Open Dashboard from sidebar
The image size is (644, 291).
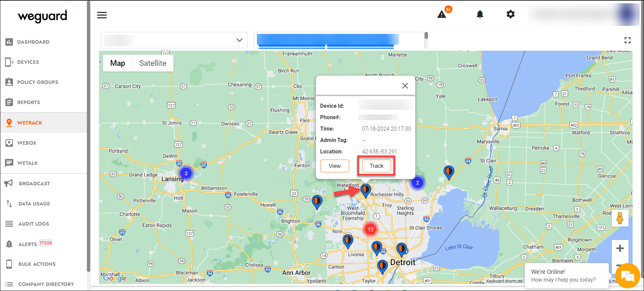coord(33,42)
